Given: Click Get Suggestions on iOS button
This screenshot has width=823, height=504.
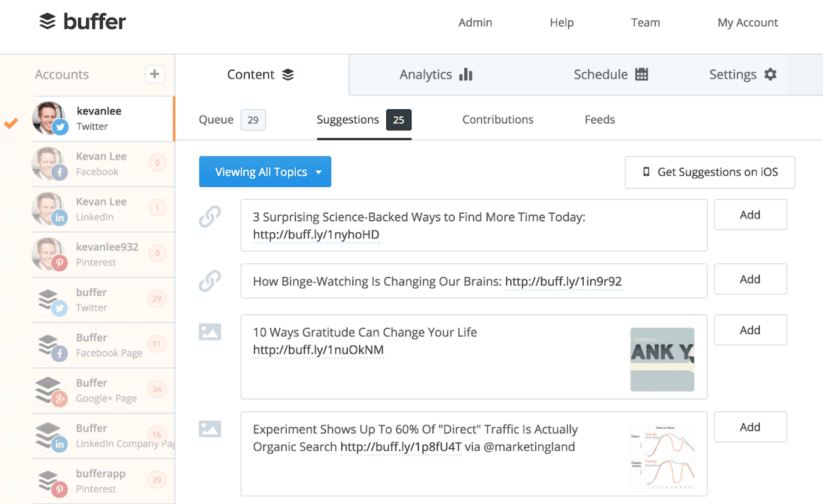Looking at the screenshot, I should point(710,172).
